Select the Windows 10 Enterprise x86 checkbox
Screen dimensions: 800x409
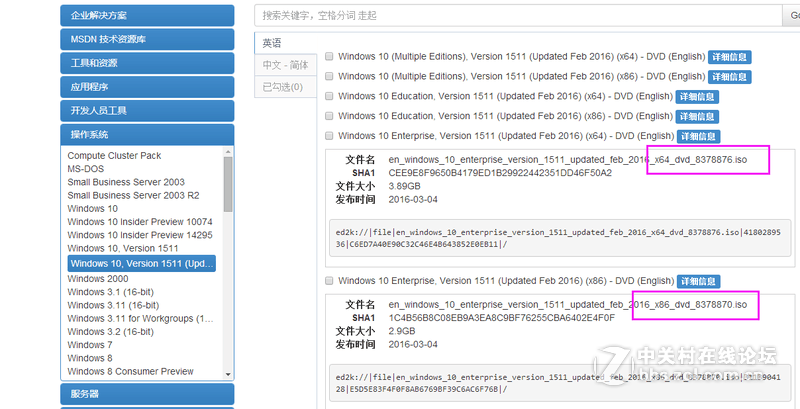tap(329, 280)
